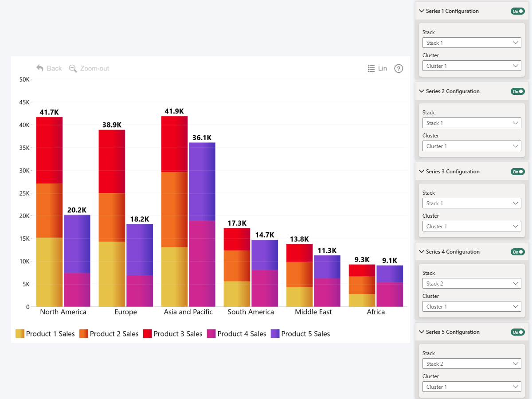Click the Product 5 Sales legend icon
Viewport: 532px width, 399px height.
tap(275, 334)
